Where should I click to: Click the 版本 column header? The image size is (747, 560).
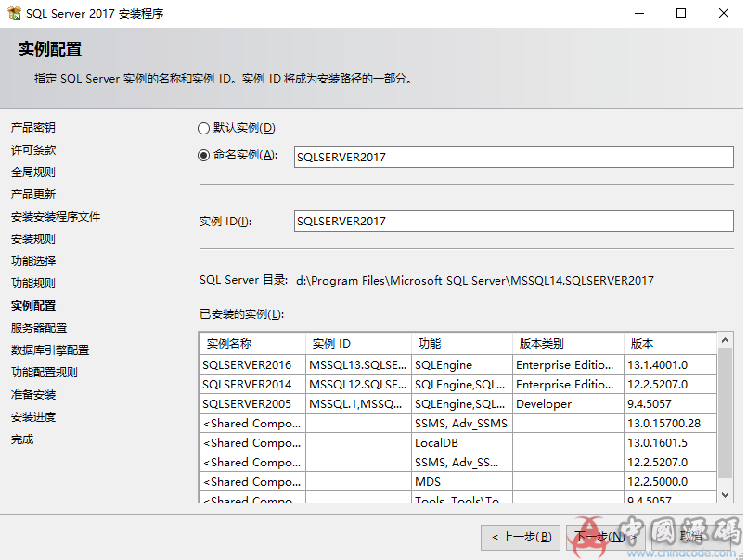[670, 344]
